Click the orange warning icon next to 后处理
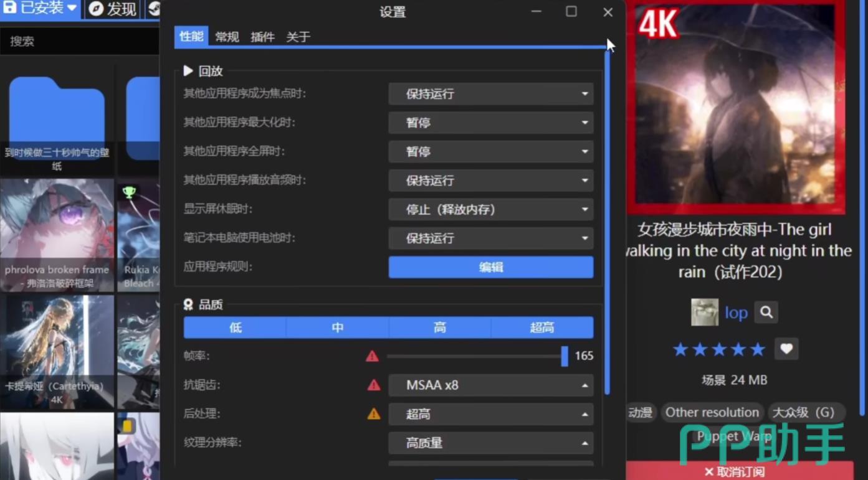 [374, 414]
